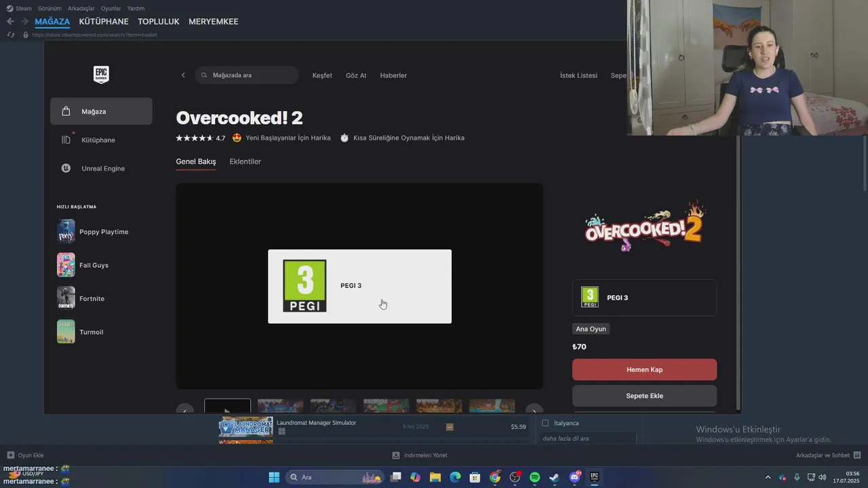The image size is (868, 488).
Task: Switch to Steam KÜTÜPHANE tab
Action: coord(104,22)
